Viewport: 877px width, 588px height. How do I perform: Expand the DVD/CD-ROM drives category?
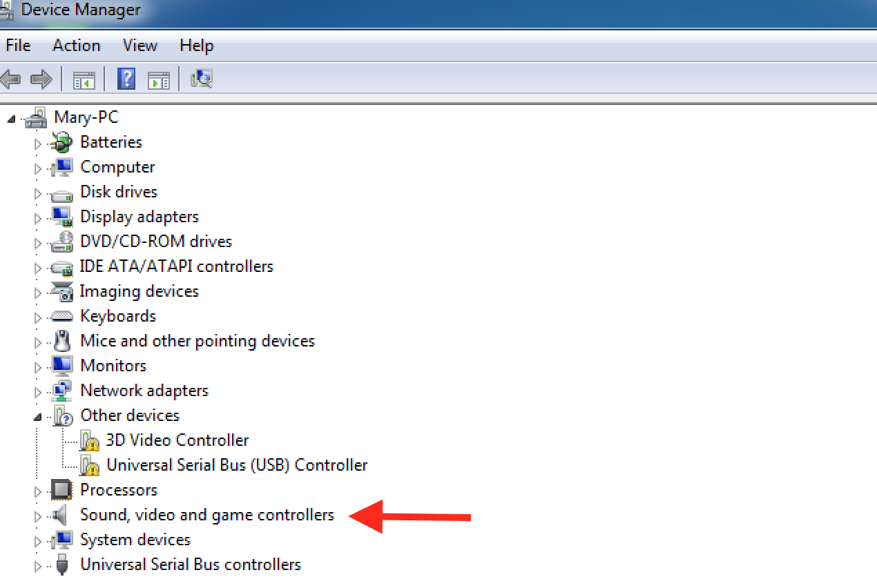[x=38, y=244]
